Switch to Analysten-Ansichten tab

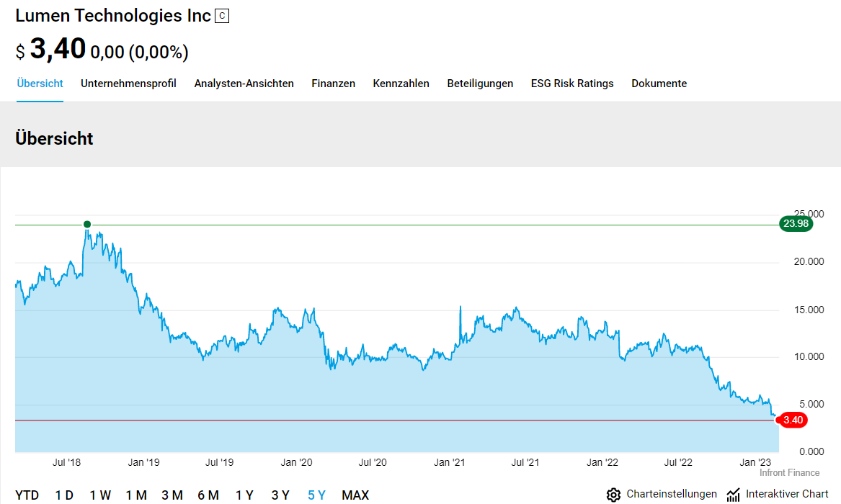tap(244, 84)
